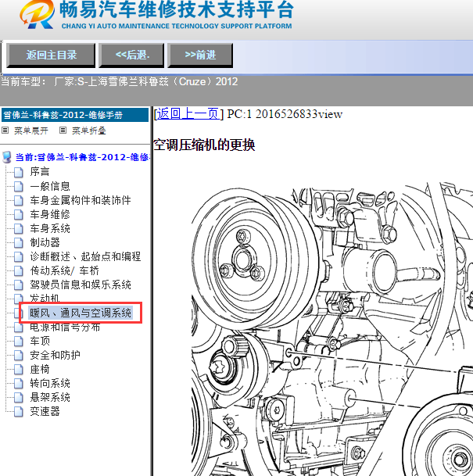Image resolution: width=473 pixels, height=476 pixels.
Task: Click the page icon beside 发动机
Action: 19,298
